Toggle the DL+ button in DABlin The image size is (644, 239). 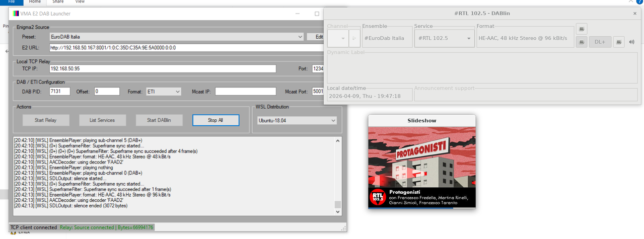pyautogui.click(x=600, y=42)
